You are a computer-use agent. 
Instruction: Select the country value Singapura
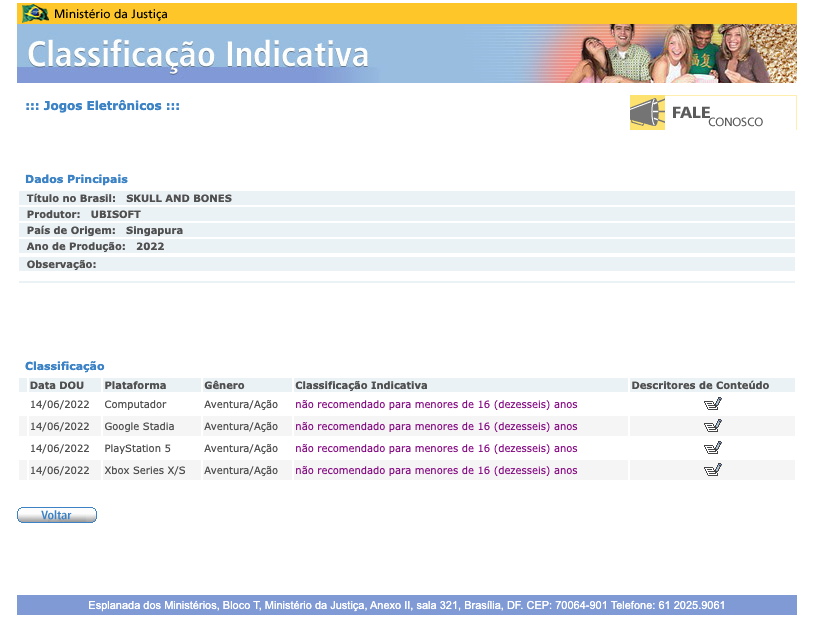pos(154,231)
